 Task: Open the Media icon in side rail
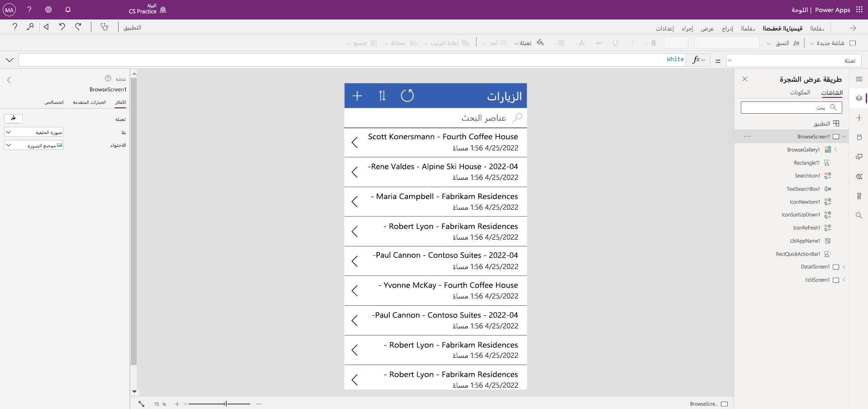pos(859,157)
